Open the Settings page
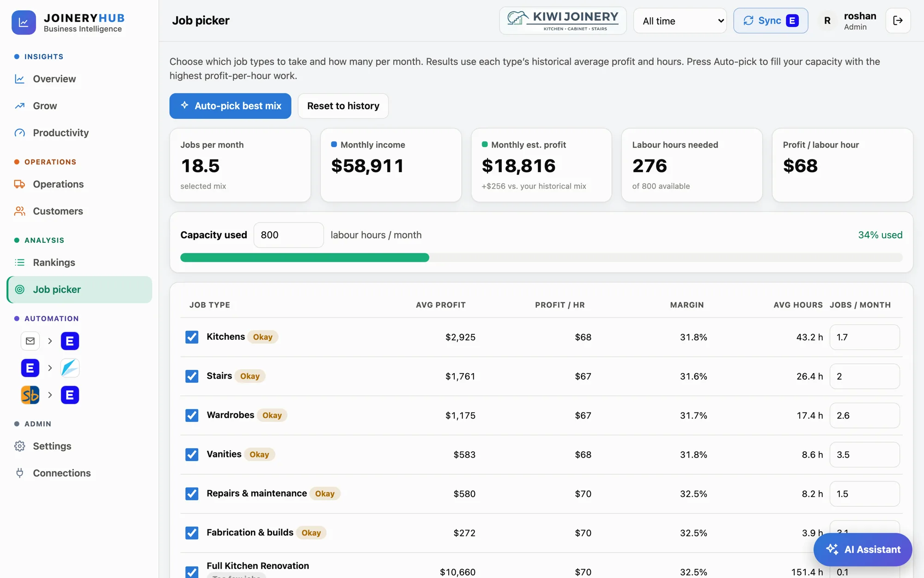This screenshot has width=924, height=578. pos(79,446)
